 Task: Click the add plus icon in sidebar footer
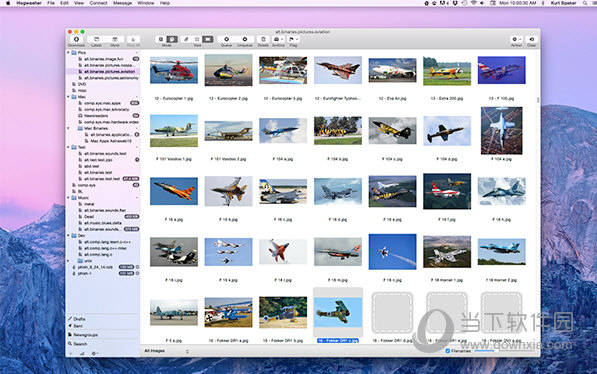pyautogui.click(x=71, y=353)
